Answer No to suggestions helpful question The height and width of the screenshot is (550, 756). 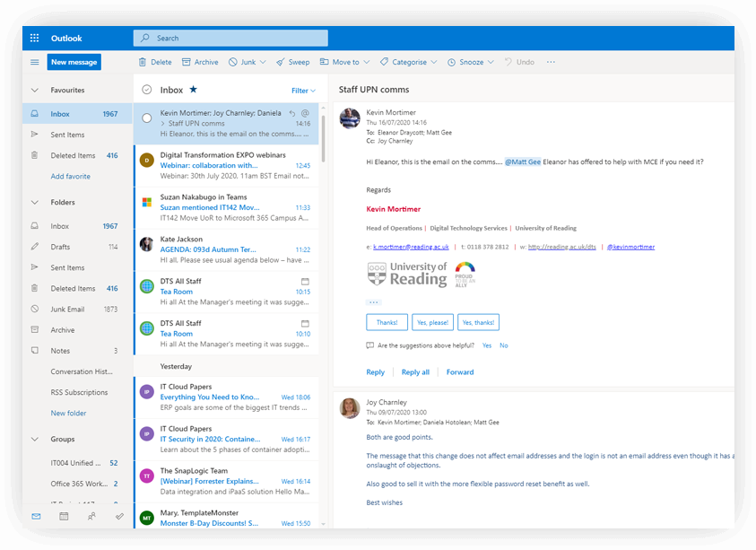(x=504, y=345)
